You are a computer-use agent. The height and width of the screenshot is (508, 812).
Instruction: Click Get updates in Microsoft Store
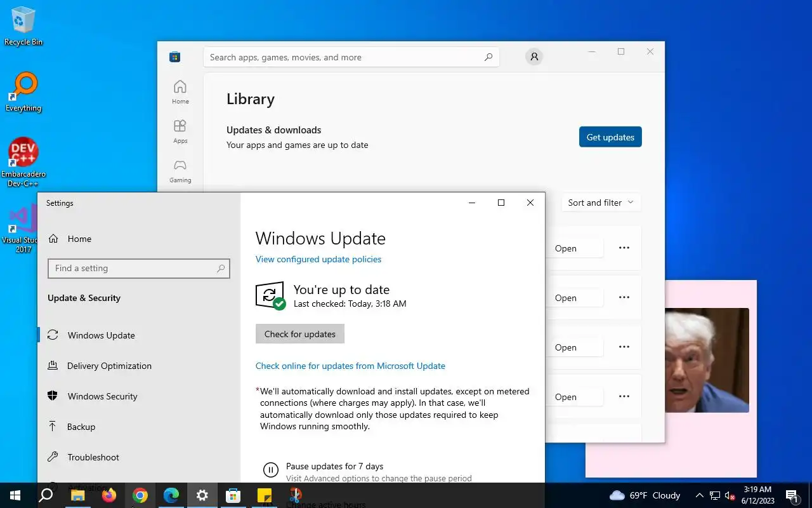[x=610, y=137]
